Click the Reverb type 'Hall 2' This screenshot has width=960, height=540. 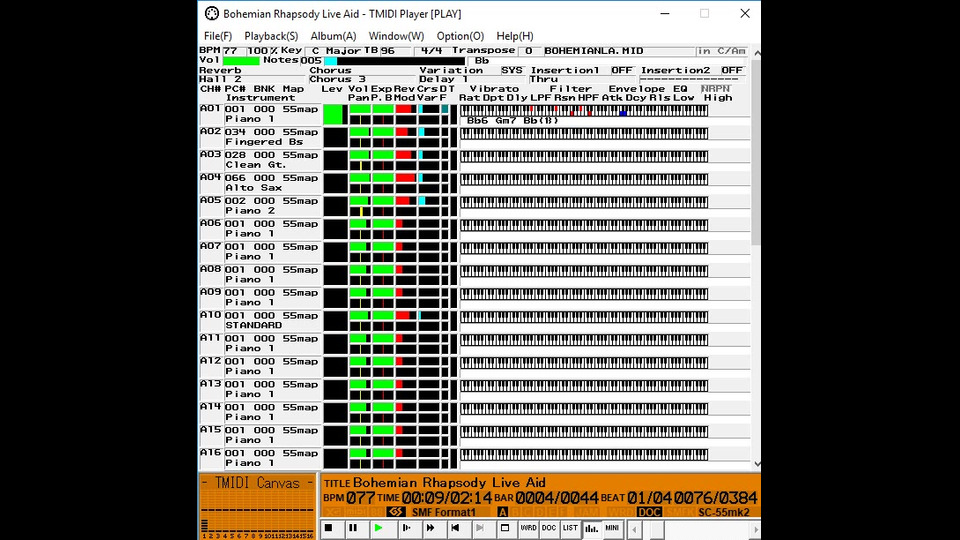[220, 80]
